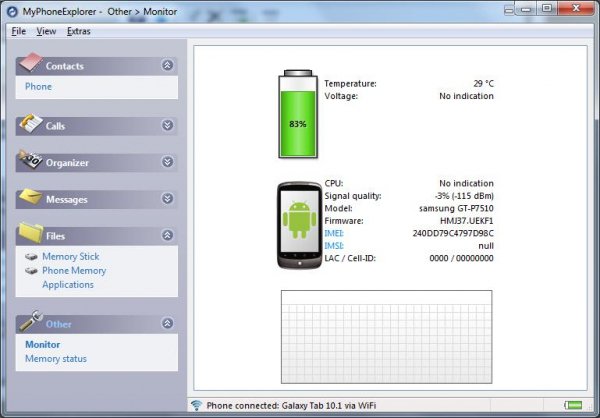Open the View menu
600x418 pixels.
(46, 31)
